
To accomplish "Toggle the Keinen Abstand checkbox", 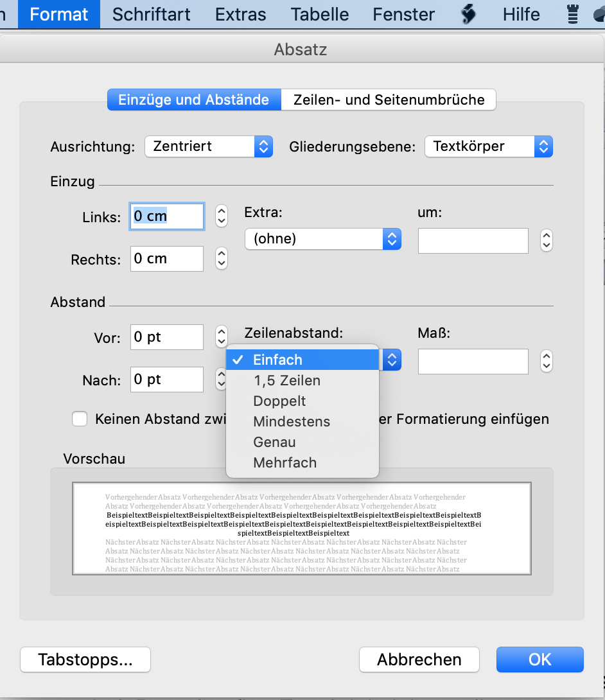I will (80, 419).
